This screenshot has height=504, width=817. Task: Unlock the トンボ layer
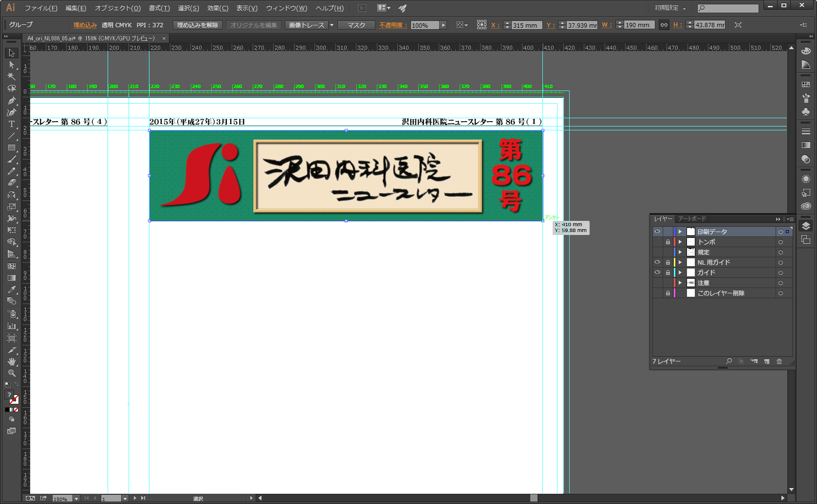tap(668, 242)
